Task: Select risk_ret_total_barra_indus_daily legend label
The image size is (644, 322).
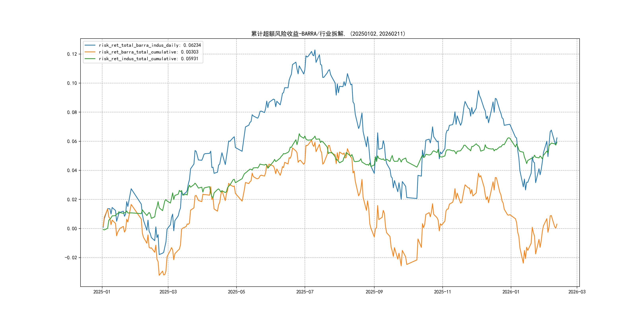Action: (x=150, y=45)
